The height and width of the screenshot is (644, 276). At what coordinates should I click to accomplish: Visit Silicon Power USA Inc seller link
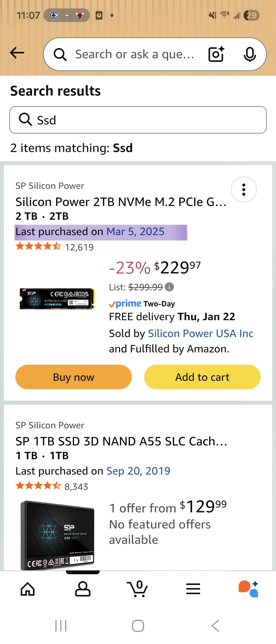(x=201, y=333)
